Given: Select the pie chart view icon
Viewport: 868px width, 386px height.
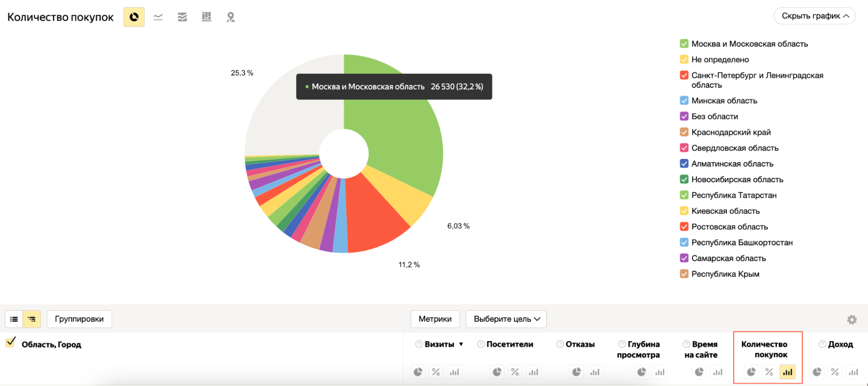Looking at the screenshot, I should click(x=134, y=17).
